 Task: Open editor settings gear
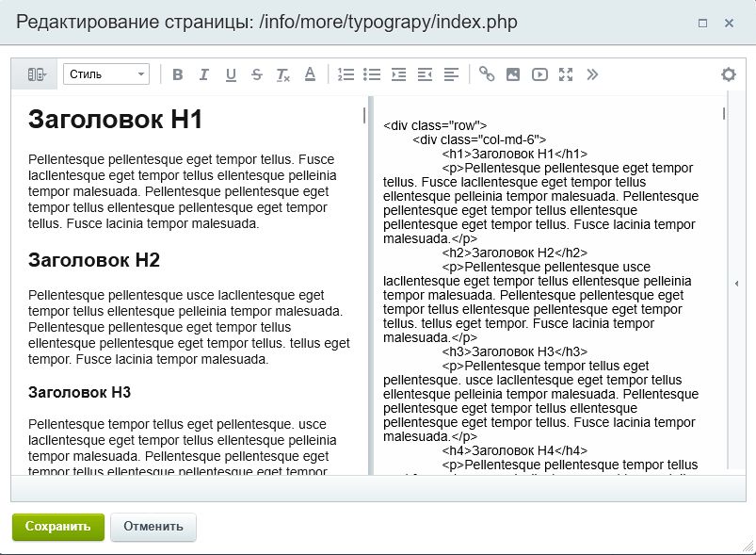pos(729,74)
